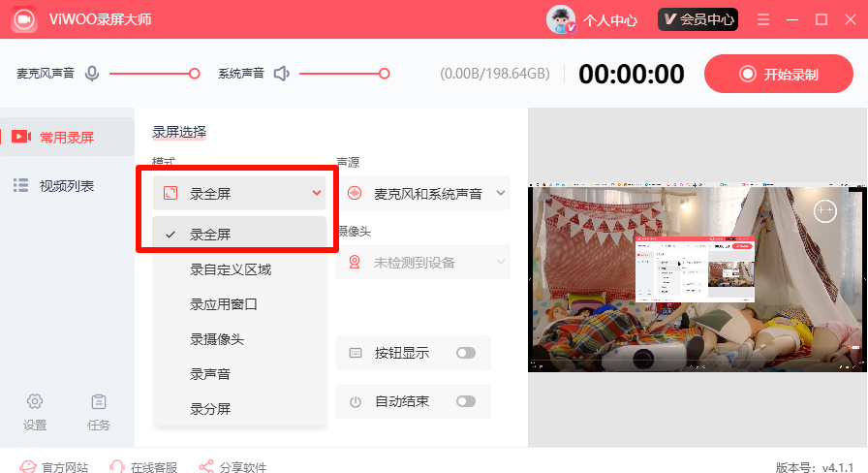Click the 录屏选择 section heading

[179, 132]
